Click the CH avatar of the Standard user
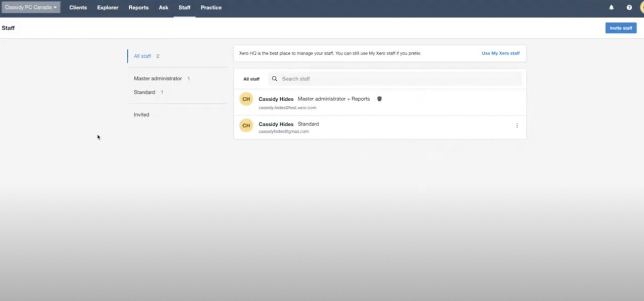The image size is (644, 301). [246, 126]
